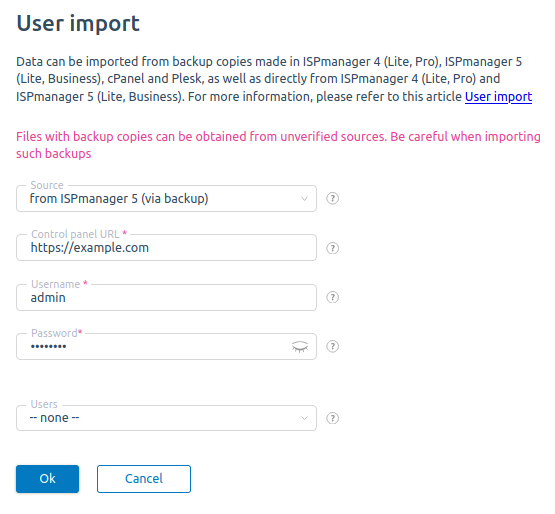The width and height of the screenshot is (555, 514).
Task: Click the help icon beside Source
Action: 332,198
